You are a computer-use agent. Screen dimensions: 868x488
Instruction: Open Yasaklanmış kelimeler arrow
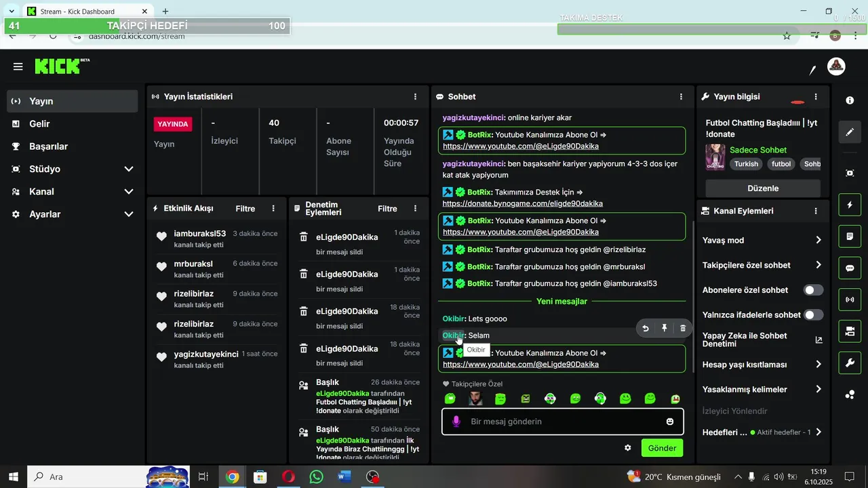pyautogui.click(x=818, y=390)
